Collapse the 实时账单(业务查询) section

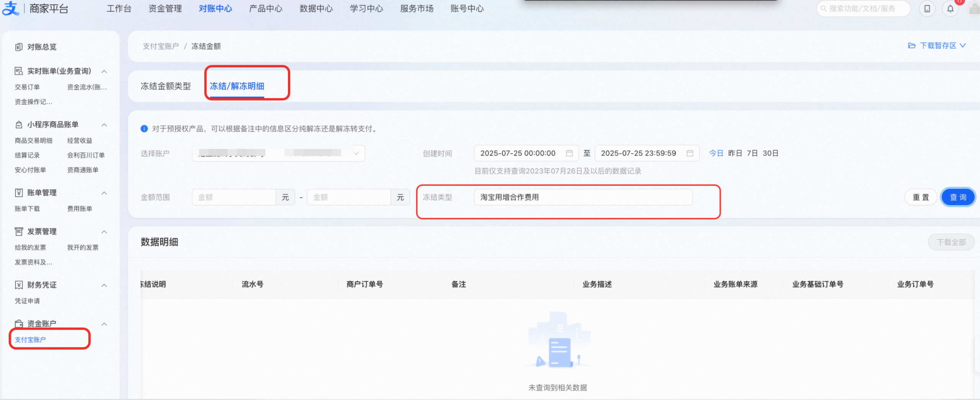tap(104, 71)
